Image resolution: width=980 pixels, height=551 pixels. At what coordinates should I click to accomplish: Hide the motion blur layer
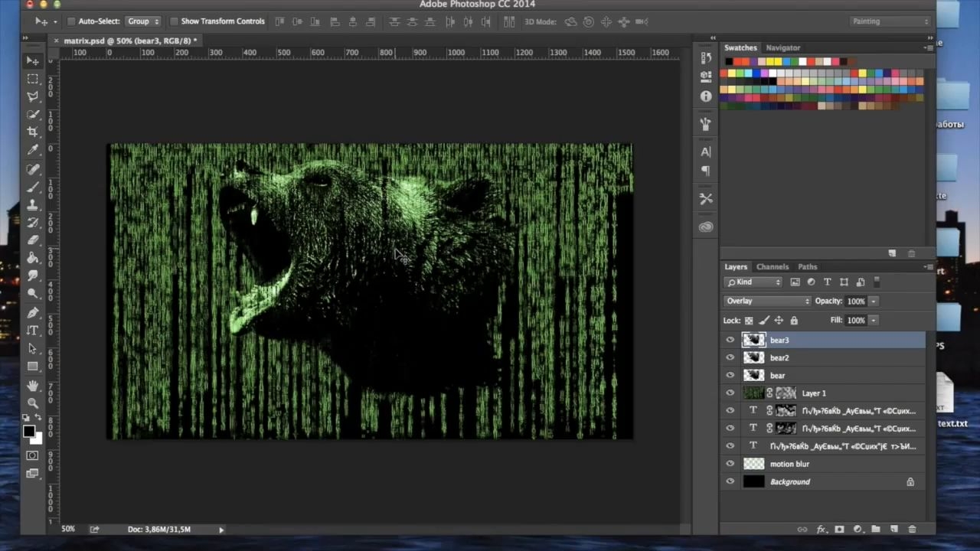tap(730, 464)
